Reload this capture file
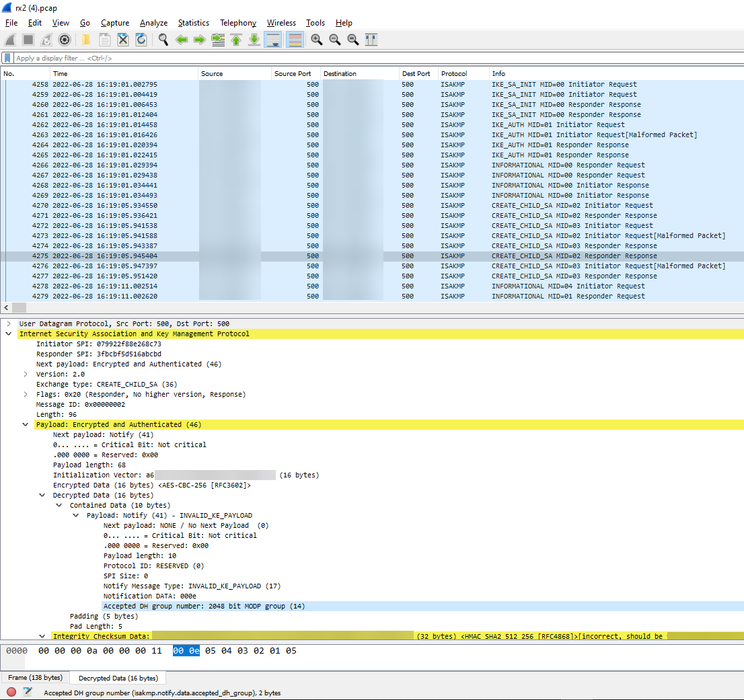The image size is (744, 700). (x=141, y=40)
